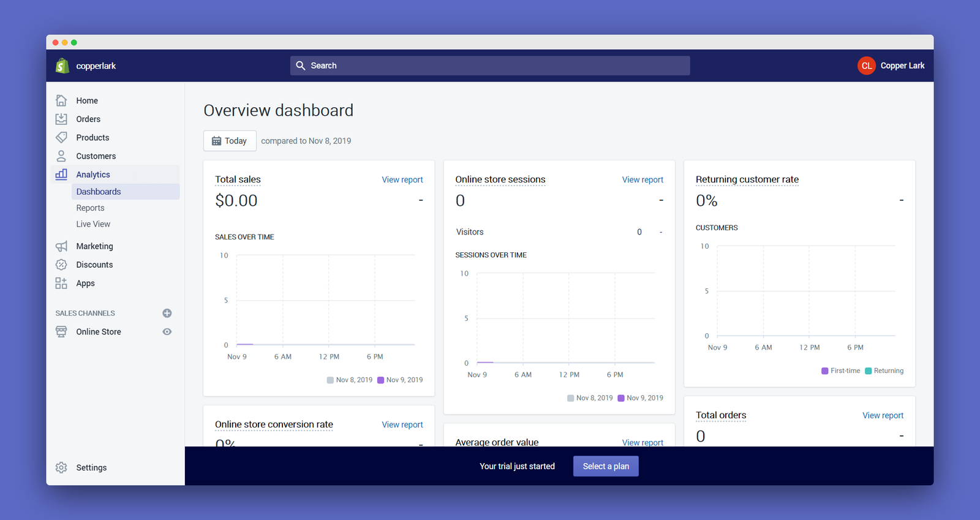Click the purple Nov 9, 2019 sales legend swatch
This screenshot has height=520, width=980.
click(380, 380)
